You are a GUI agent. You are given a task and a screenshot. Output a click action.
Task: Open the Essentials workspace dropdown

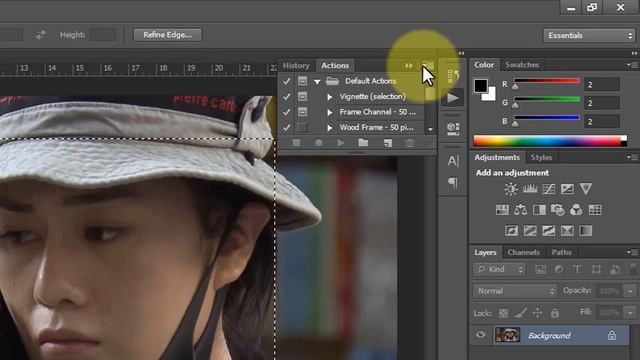click(590, 36)
